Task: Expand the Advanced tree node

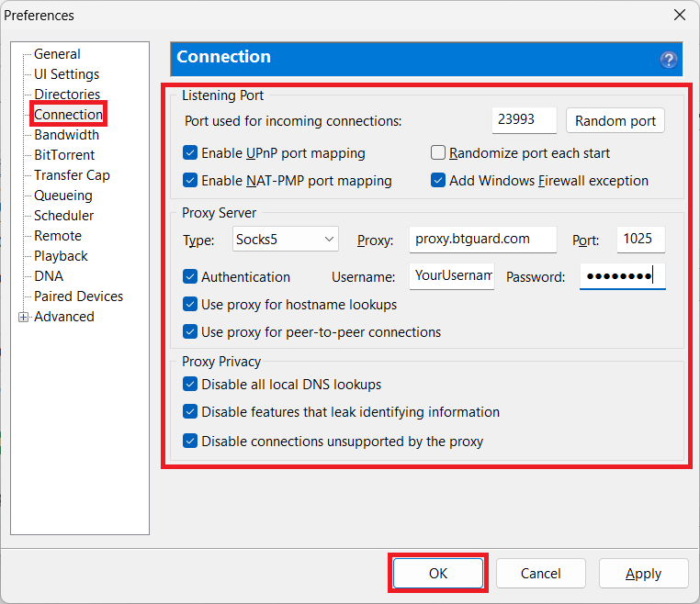Action: click(x=23, y=317)
